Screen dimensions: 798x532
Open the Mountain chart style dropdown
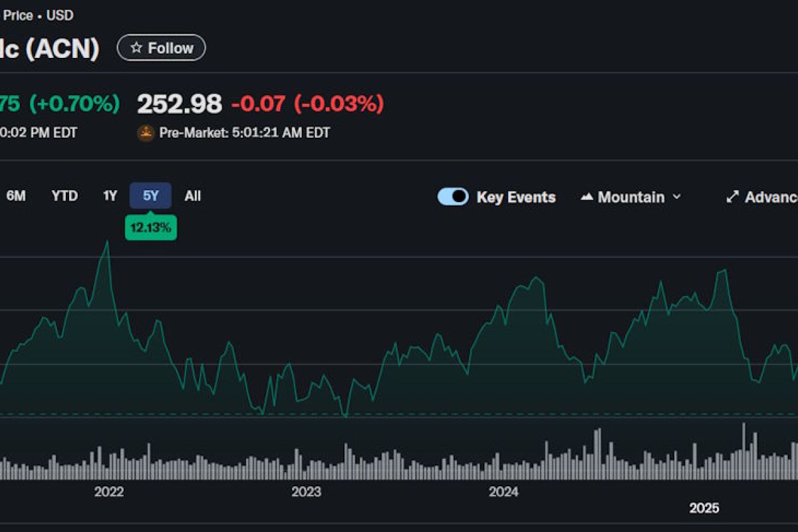630,197
